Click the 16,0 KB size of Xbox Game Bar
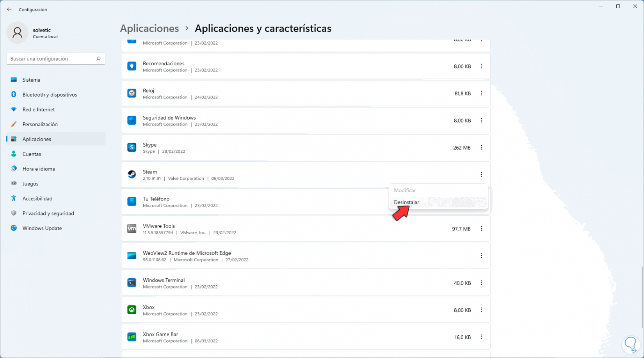Image resolution: width=644 pixels, height=358 pixels. point(463,337)
